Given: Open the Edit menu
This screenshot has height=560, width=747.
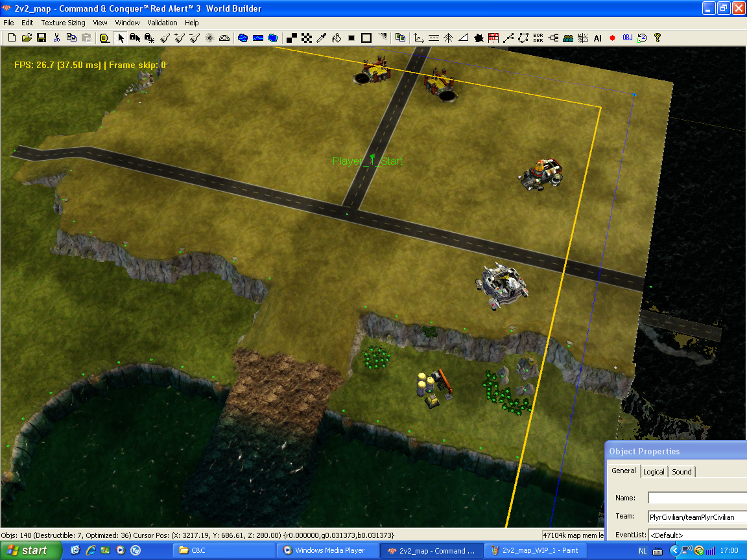Looking at the screenshot, I should coord(27,23).
